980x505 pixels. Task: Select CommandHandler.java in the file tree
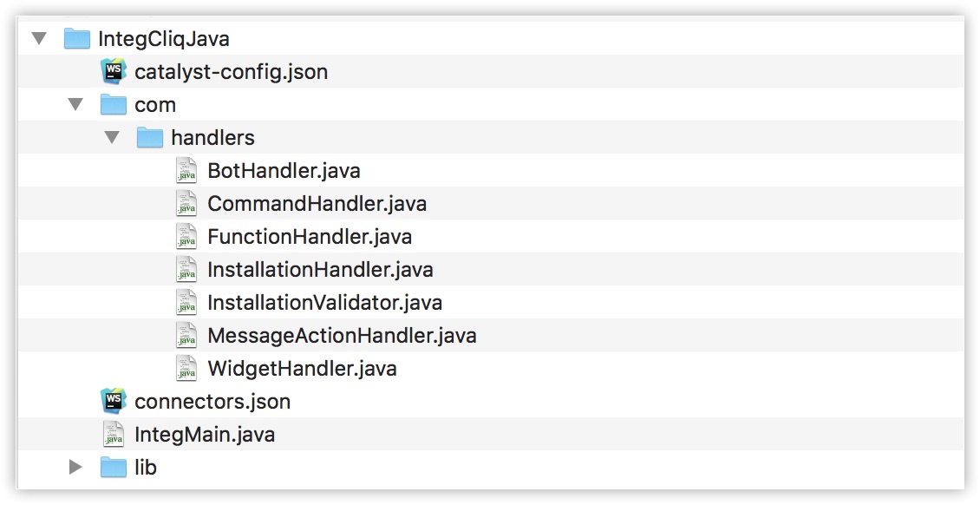tap(317, 204)
